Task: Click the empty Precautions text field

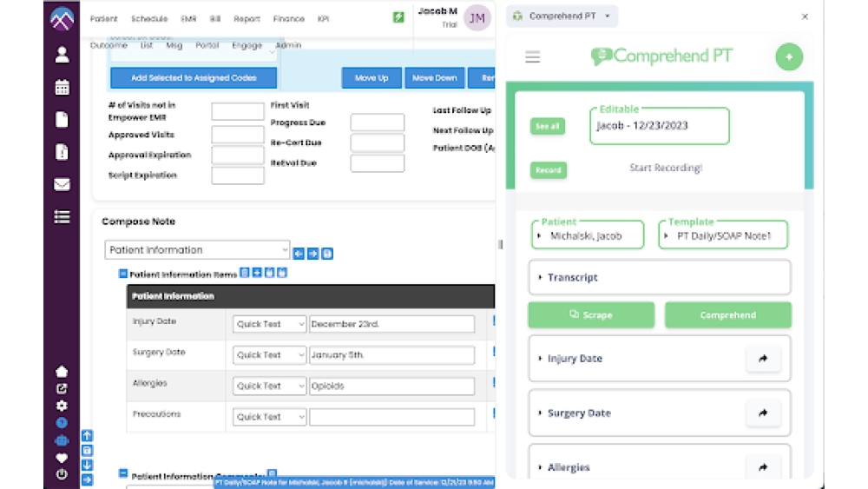Action: tap(392, 417)
